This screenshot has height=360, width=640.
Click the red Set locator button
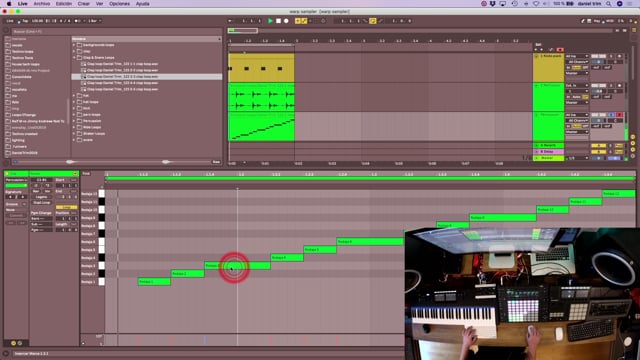click(x=560, y=50)
